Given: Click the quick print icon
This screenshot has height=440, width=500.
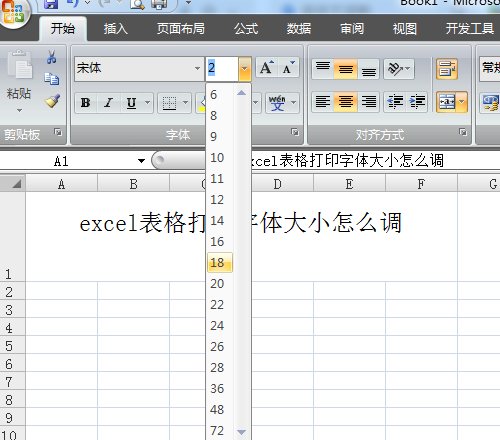Looking at the screenshot, I should click(159, 4).
